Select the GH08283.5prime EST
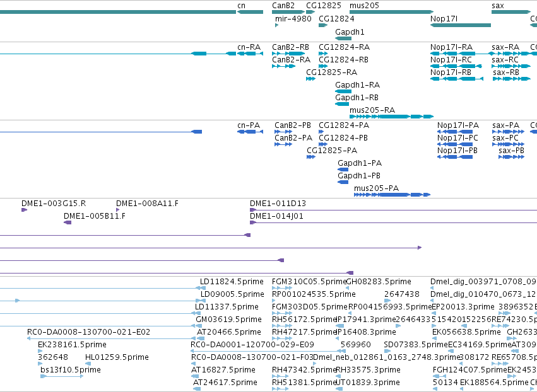537x392 pixels. pos(379,282)
